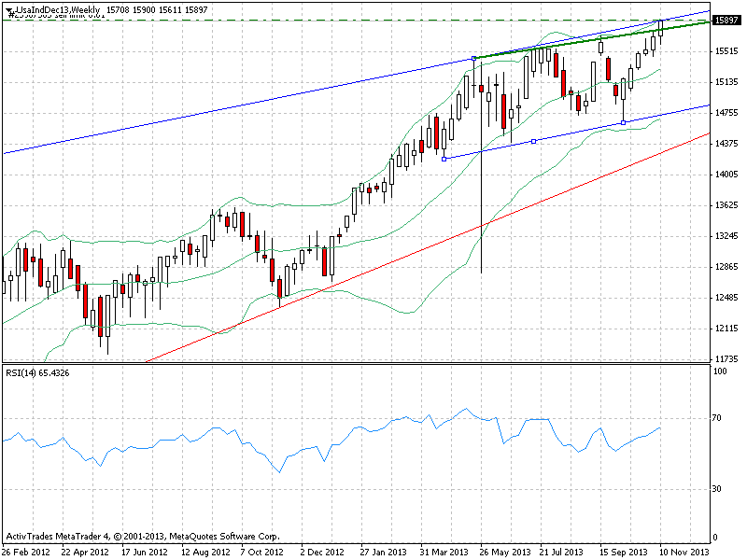The height and width of the screenshot is (560, 747).
Task: Click the 11735 price axis label
Action: (x=726, y=359)
